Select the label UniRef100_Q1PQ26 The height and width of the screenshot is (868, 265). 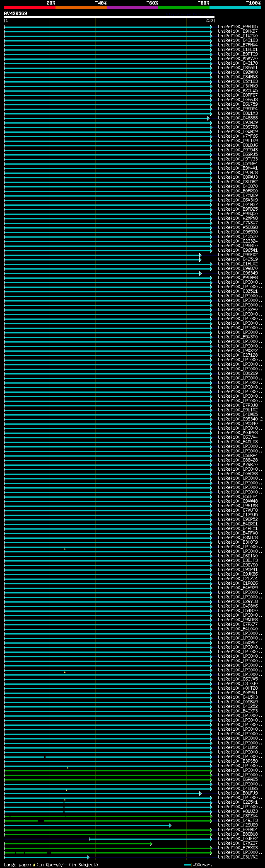238,584
